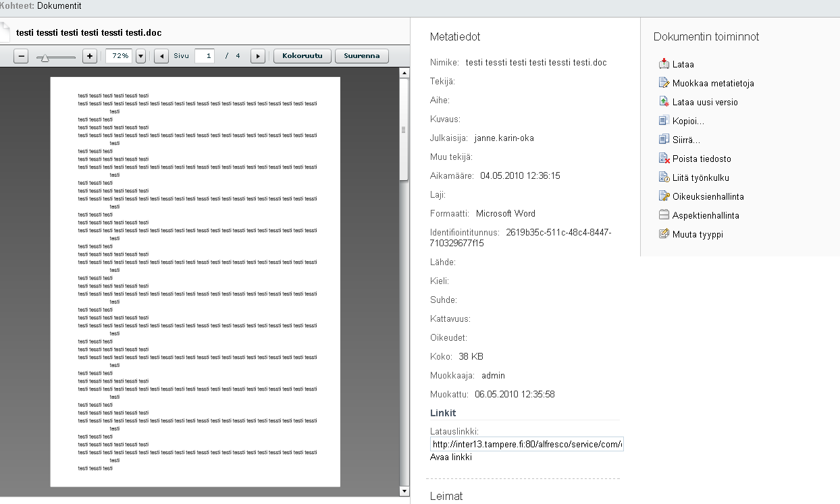Click the preview scrollbar down arrow

point(404,491)
